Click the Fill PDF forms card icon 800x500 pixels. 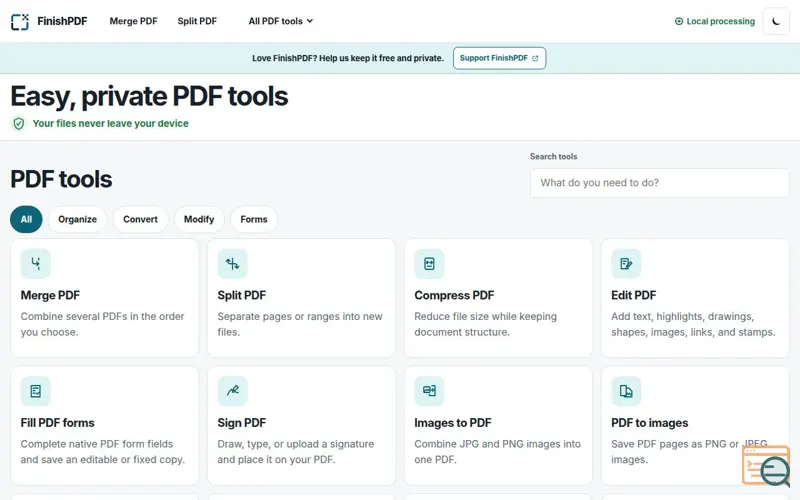pyautogui.click(x=36, y=391)
